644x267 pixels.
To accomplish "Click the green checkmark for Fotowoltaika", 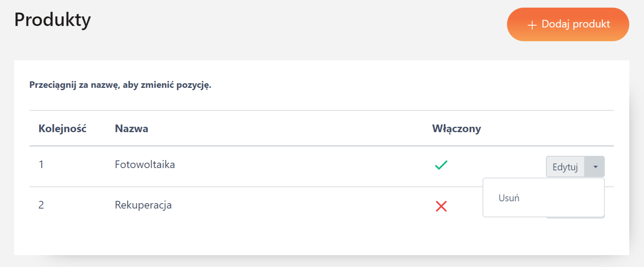I will click(441, 165).
